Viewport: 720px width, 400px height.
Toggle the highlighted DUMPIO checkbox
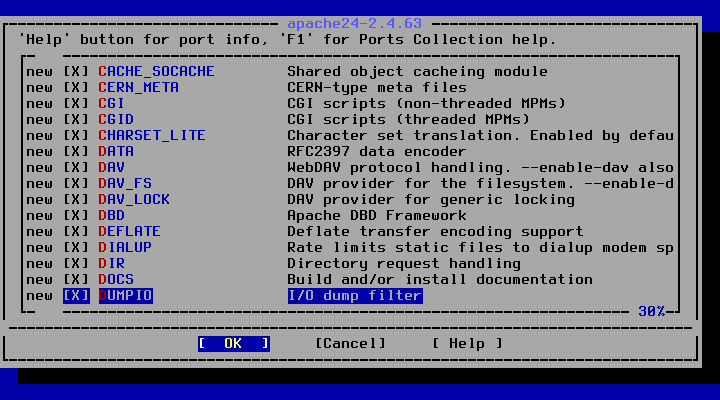click(x=76, y=296)
